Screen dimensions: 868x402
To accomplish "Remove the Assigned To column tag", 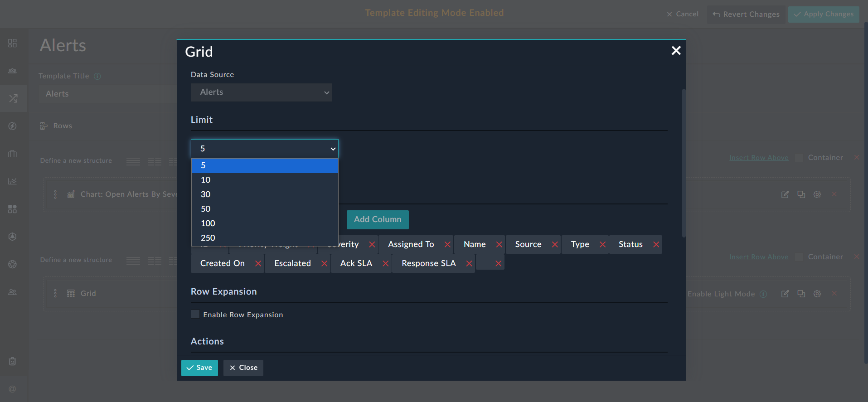I will pyautogui.click(x=447, y=244).
